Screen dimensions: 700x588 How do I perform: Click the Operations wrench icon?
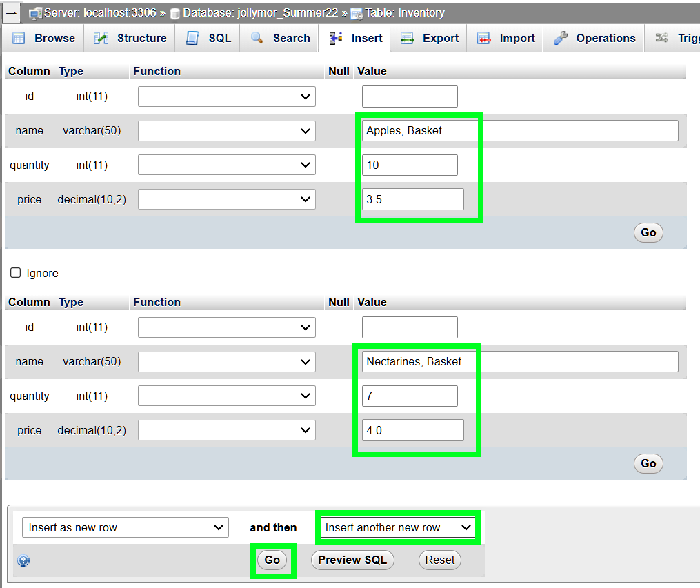561,38
